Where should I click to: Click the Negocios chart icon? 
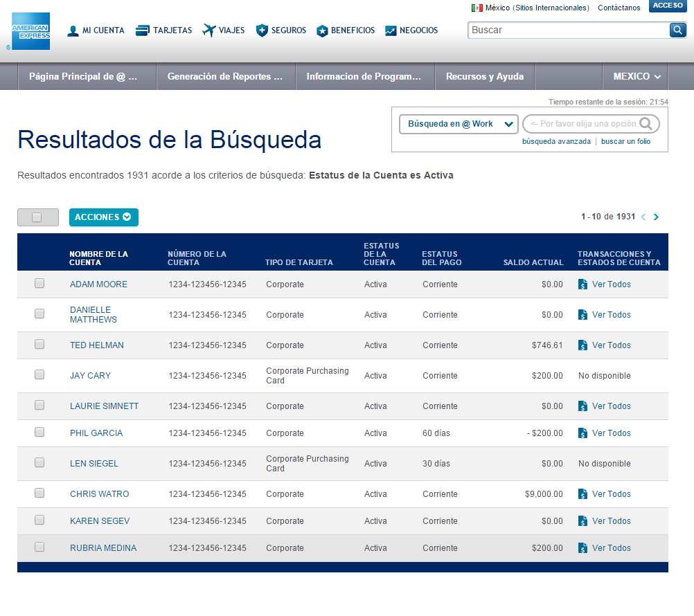[x=391, y=30]
